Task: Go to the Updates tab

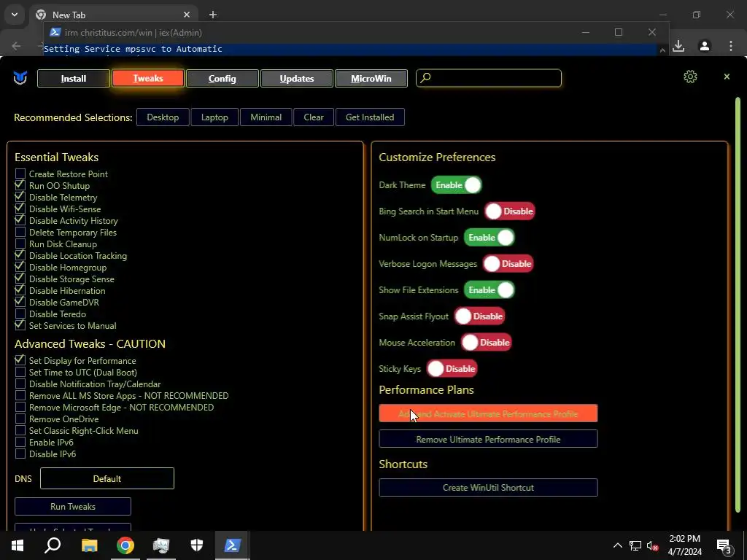Action: pos(297,78)
